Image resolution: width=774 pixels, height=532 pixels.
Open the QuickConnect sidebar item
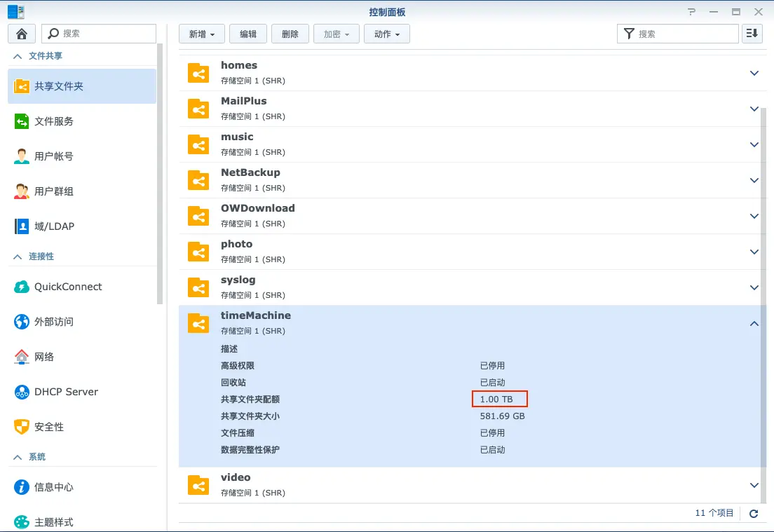pos(82,287)
